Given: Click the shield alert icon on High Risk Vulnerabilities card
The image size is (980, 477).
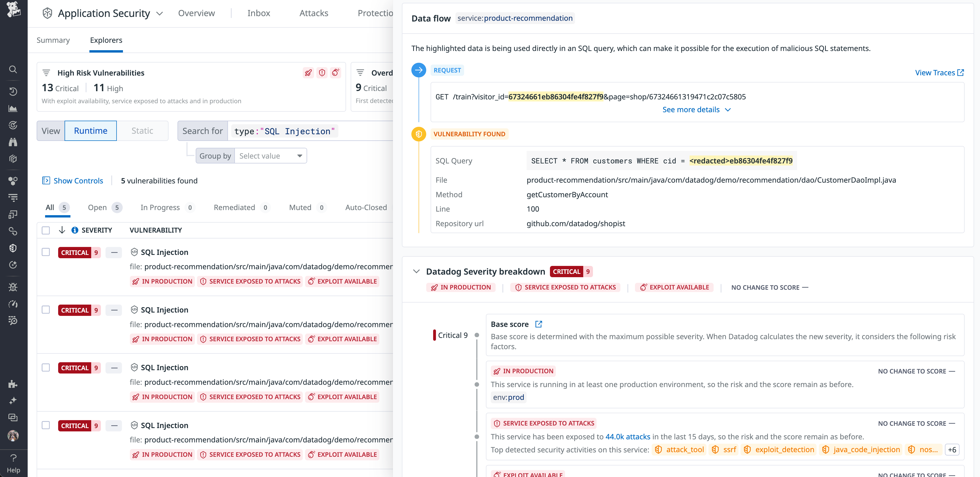Looking at the screenshot, I should (x=322, y=72).
